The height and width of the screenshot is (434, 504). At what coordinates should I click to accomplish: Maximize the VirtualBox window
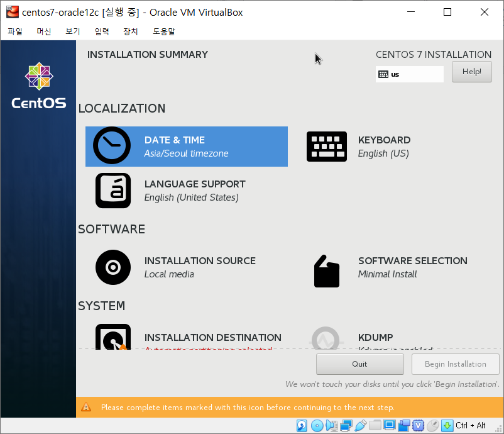point(447,12)
